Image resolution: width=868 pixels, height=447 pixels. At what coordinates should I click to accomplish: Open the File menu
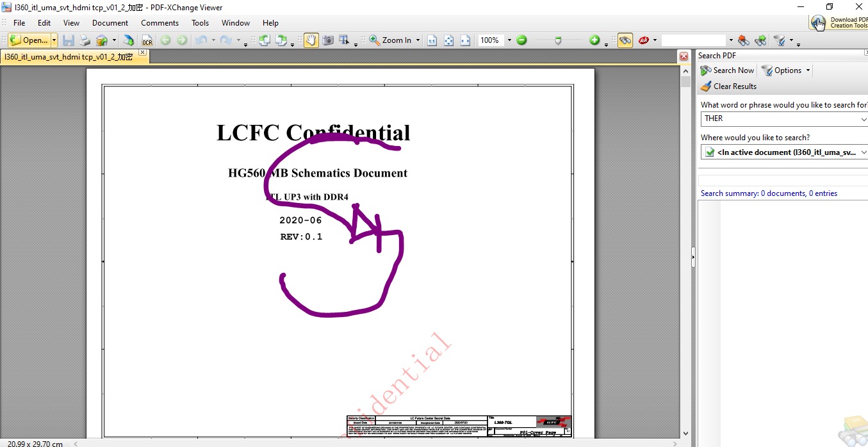tap(19, 22)
